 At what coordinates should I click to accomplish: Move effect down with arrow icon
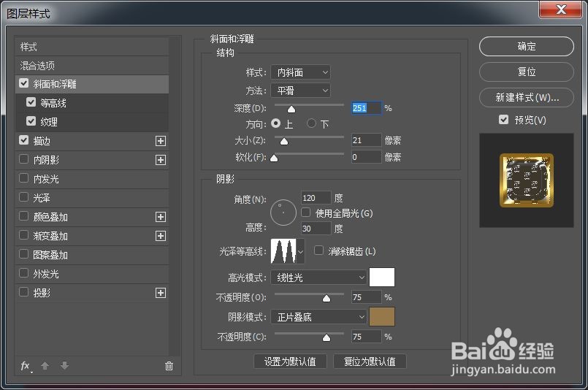[x=64, y=366]
